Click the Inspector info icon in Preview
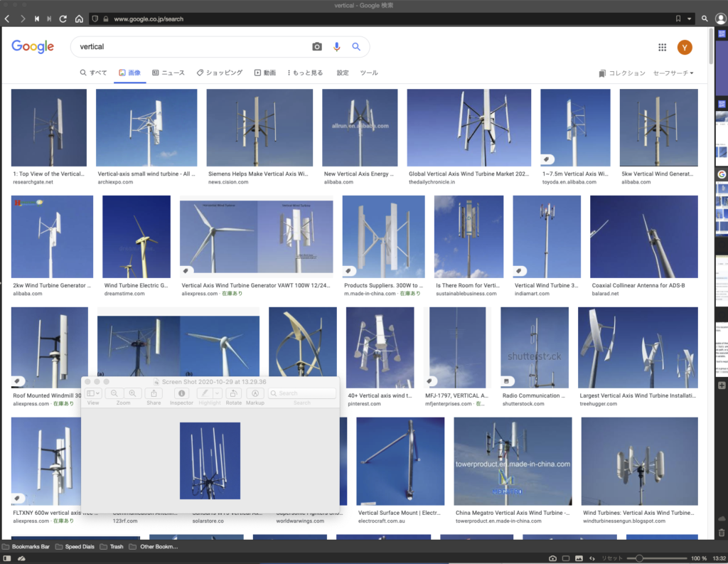This screenshot has width=728, height=564. click(181, 393)
